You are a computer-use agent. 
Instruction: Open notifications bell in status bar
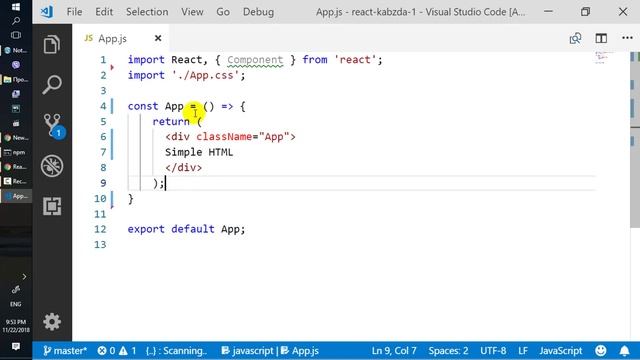[x=624, y=351]
